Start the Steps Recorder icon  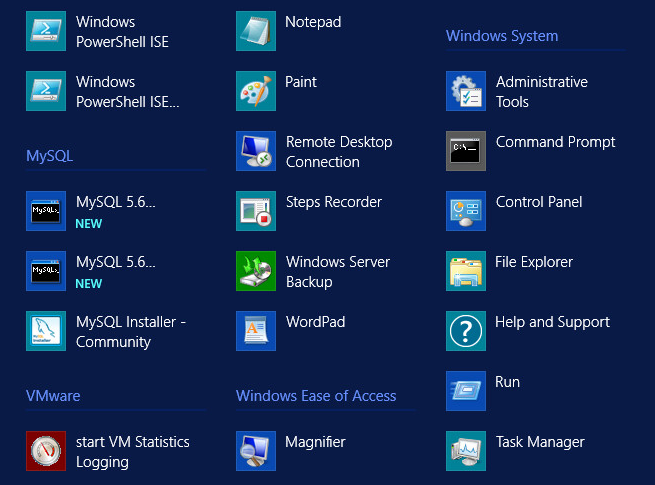point(256,211)
